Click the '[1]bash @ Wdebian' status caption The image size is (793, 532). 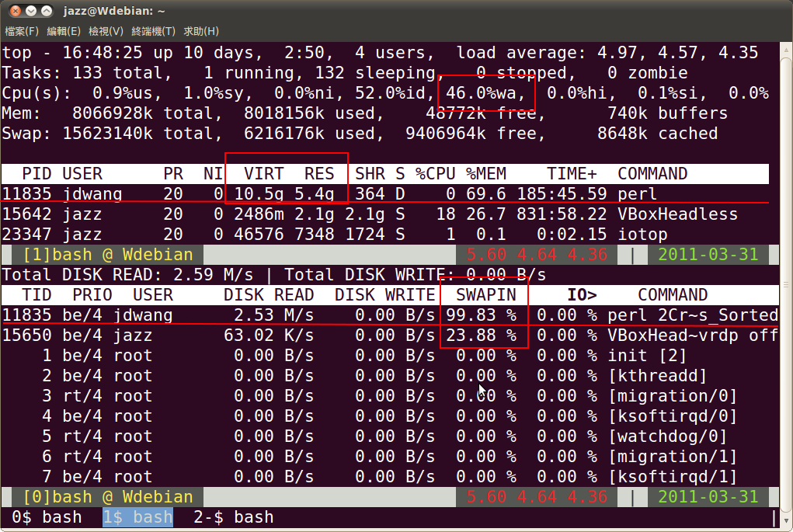coord(108,255)
